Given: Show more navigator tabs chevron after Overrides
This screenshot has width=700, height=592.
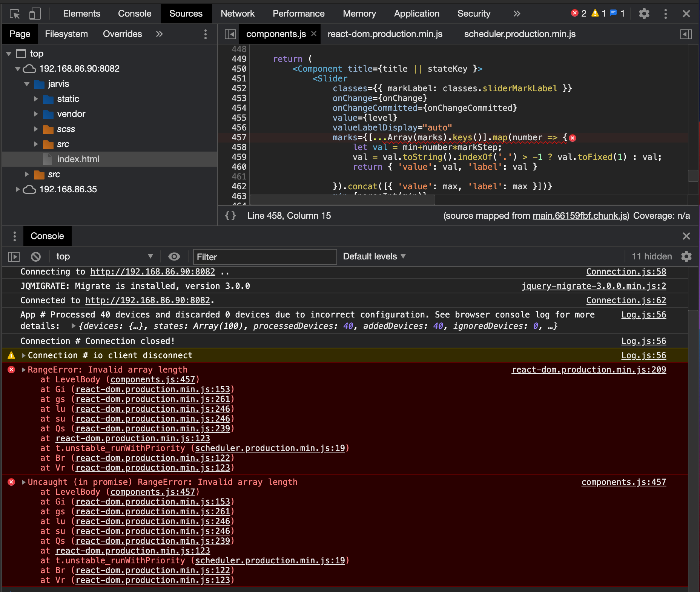Looking at the screenshot, I should coord(159,34).
